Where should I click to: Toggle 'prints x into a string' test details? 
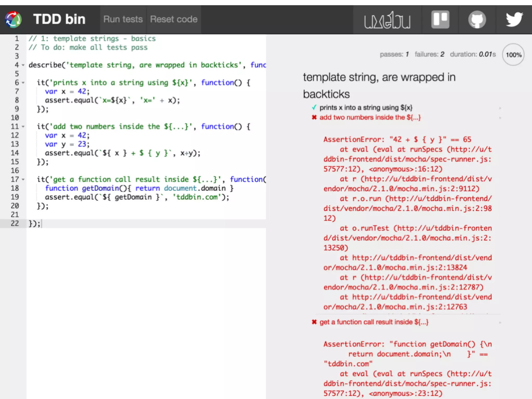[366, 108]
